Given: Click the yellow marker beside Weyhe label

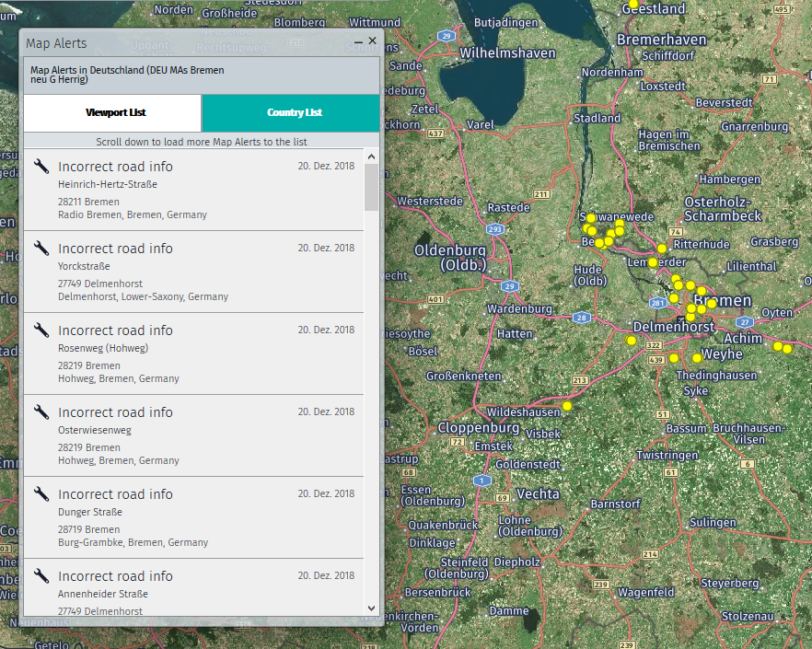Looking at the screenshot, I should coord(697,358).
